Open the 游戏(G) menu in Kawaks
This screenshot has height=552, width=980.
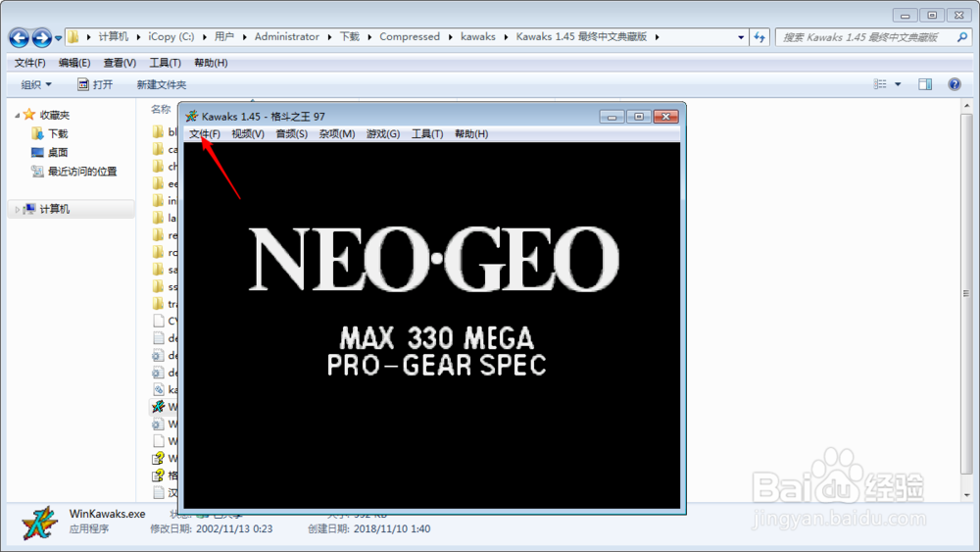[382, 133]
